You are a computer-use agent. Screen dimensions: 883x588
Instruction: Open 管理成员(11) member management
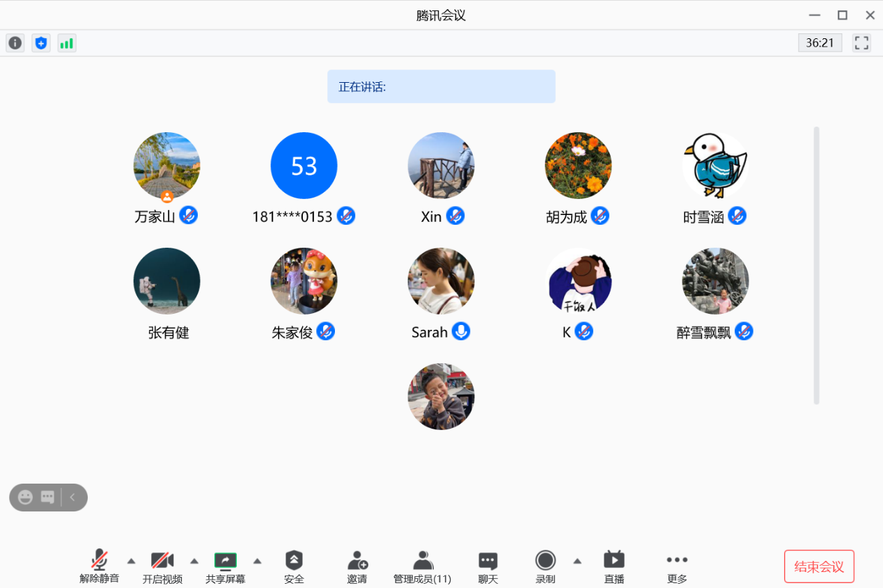[422, 565]
